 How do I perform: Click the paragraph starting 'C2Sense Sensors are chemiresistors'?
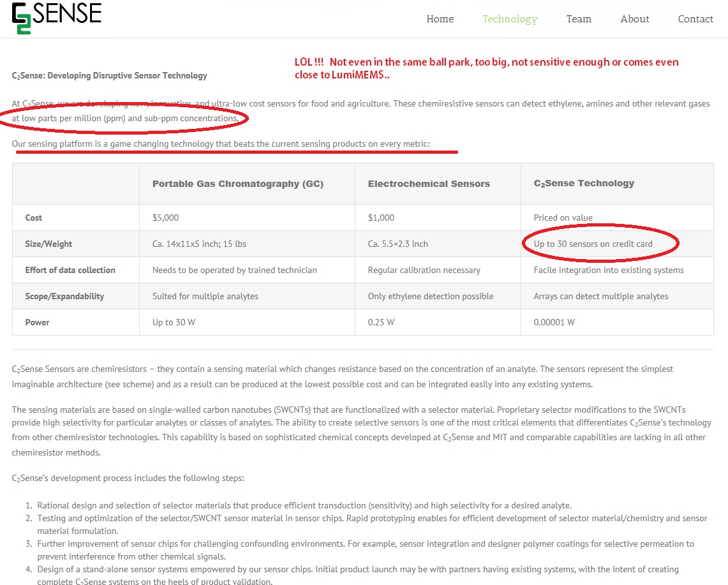pos(343,376)
